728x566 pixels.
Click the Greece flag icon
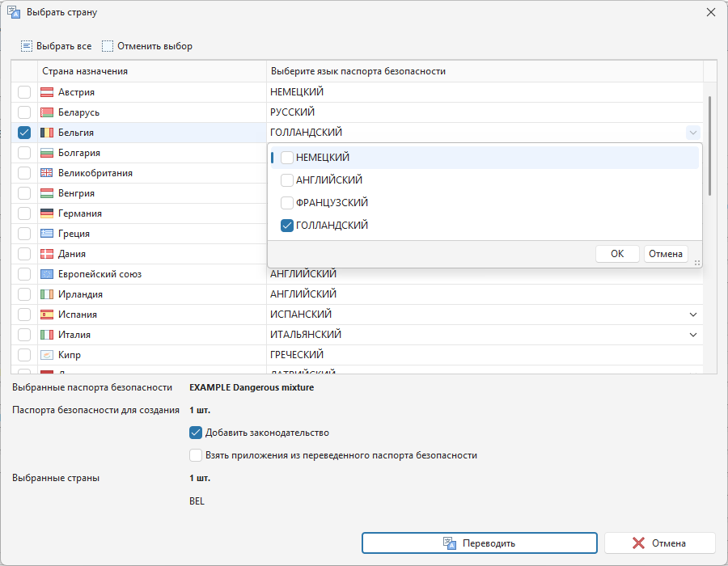click(47, 234)
